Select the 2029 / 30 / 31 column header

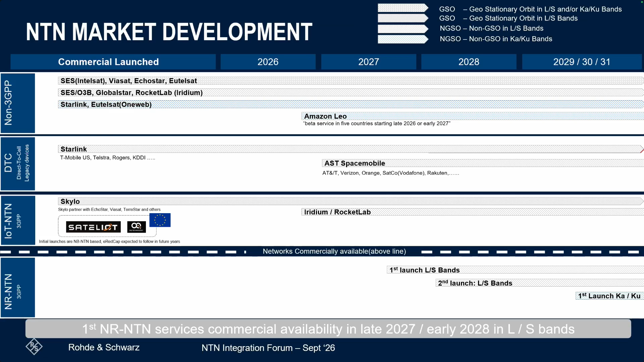[x=582, y=62]
